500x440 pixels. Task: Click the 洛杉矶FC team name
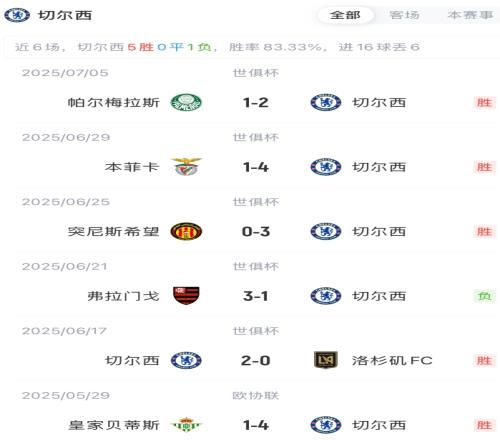point(392,360)
